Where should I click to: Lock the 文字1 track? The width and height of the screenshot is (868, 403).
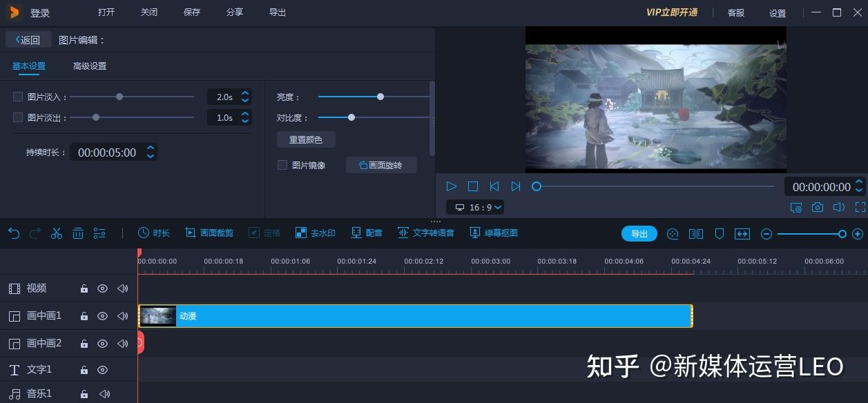[84, 370]
